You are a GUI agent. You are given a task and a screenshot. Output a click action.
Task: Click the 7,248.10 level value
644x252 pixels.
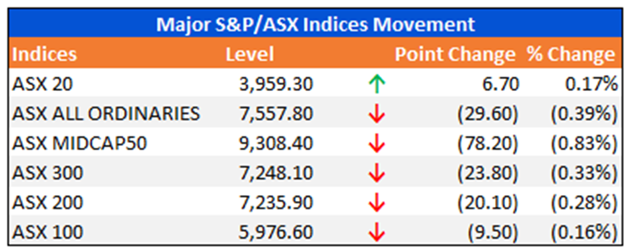[277, 174]
